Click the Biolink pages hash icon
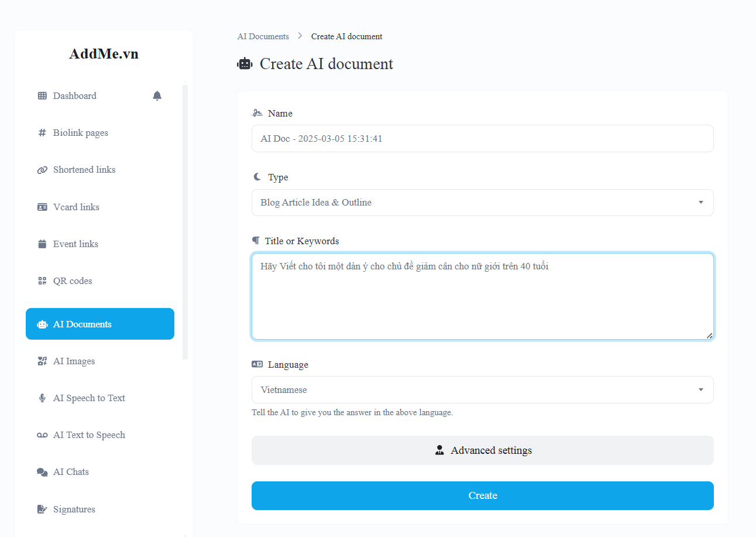Image resolution: width=756 pixels, height=537 pixels. pos(42,133)
